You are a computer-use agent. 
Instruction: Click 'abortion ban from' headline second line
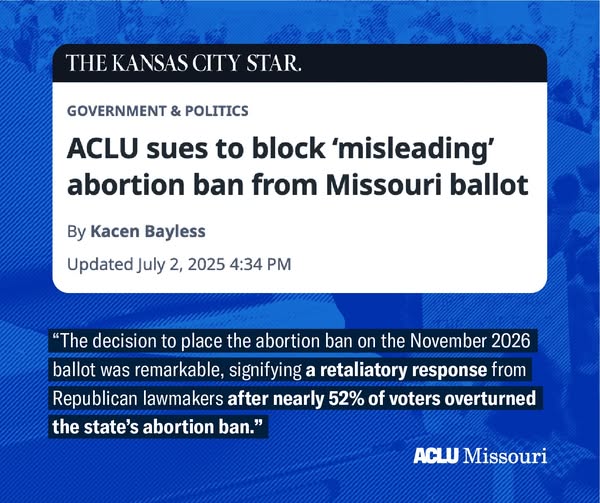click(192, 184)
